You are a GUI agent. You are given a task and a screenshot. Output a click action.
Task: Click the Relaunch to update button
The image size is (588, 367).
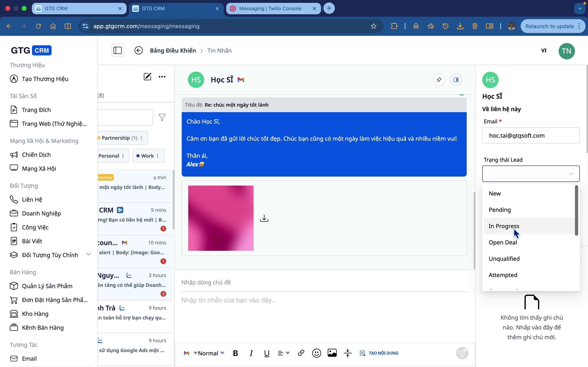point(550,26)
